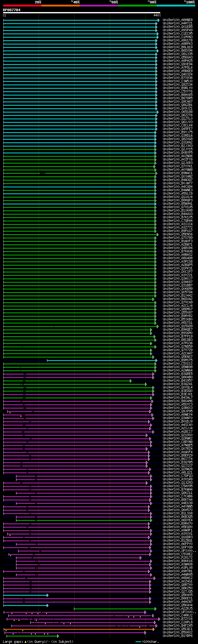Viewport: 198px width, 644px height.
Task: Click the short cyan bar for Q5K405
Action: (x=26, y=595)
